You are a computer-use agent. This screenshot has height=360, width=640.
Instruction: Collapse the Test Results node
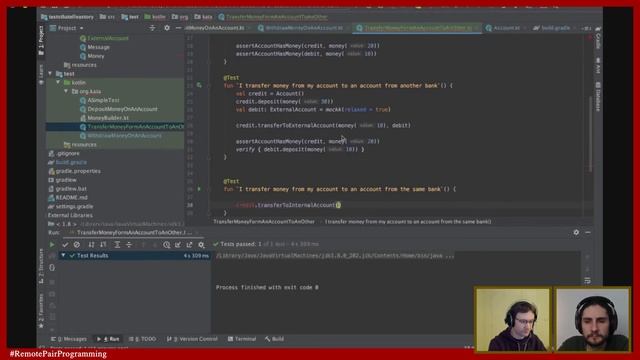63,255
